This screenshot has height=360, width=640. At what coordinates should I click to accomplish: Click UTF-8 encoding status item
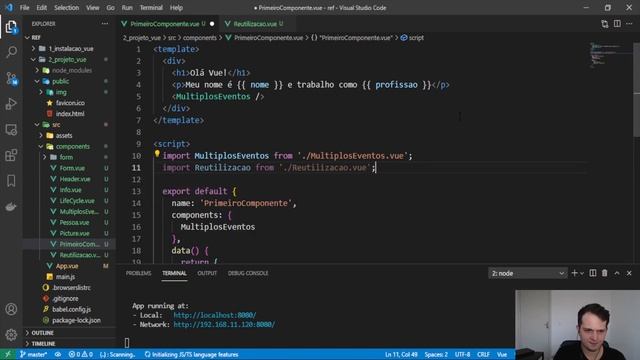tap(462, 354)
